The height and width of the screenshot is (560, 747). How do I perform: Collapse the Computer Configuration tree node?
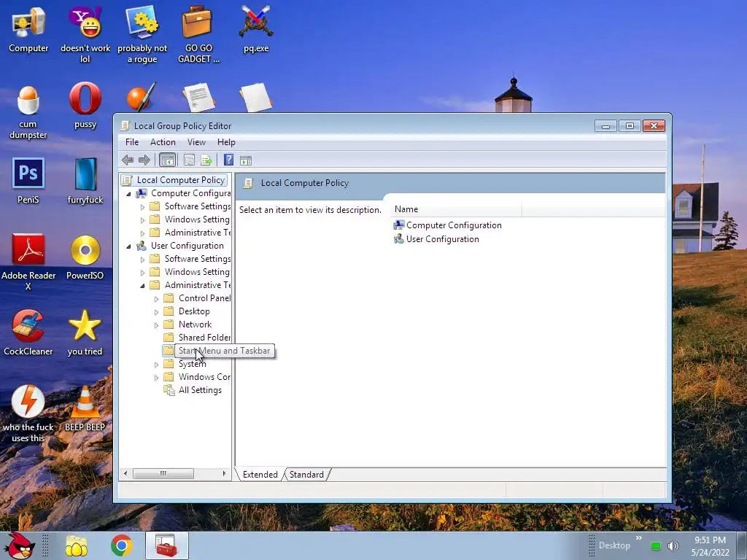point(128,194)
